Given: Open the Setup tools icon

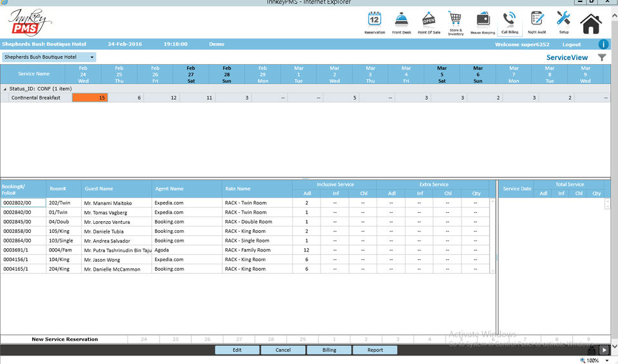Looking at the screenshot, I should click(564, 23).
